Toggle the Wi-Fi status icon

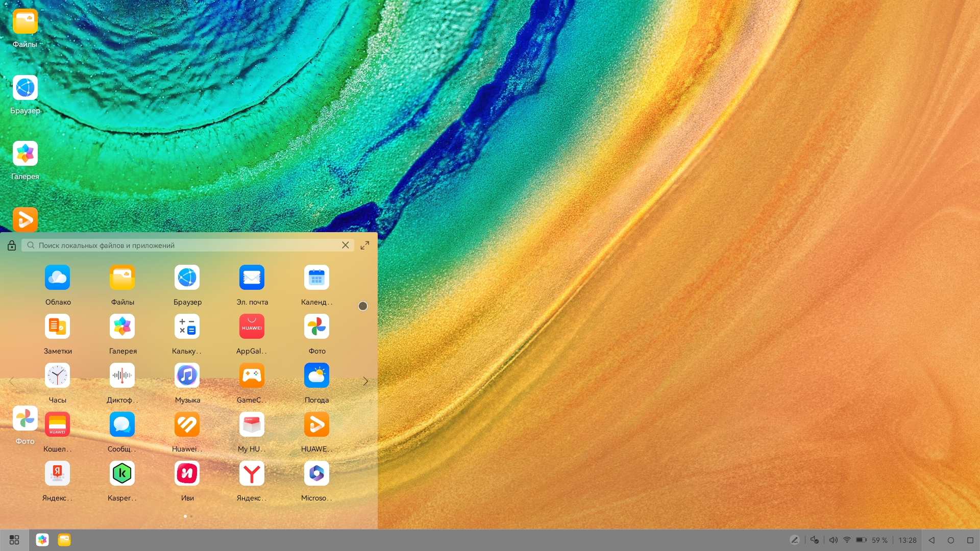click(847, 540)
